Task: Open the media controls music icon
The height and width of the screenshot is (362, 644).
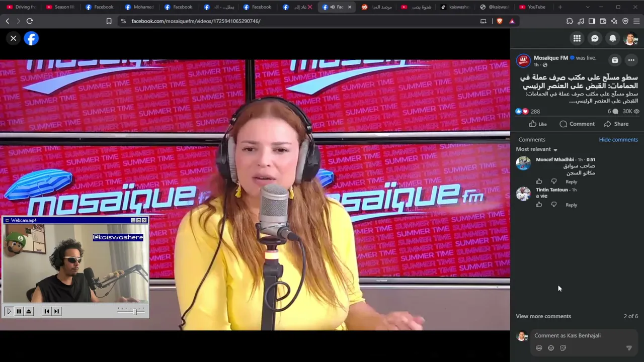Action: tap(581, 21)
